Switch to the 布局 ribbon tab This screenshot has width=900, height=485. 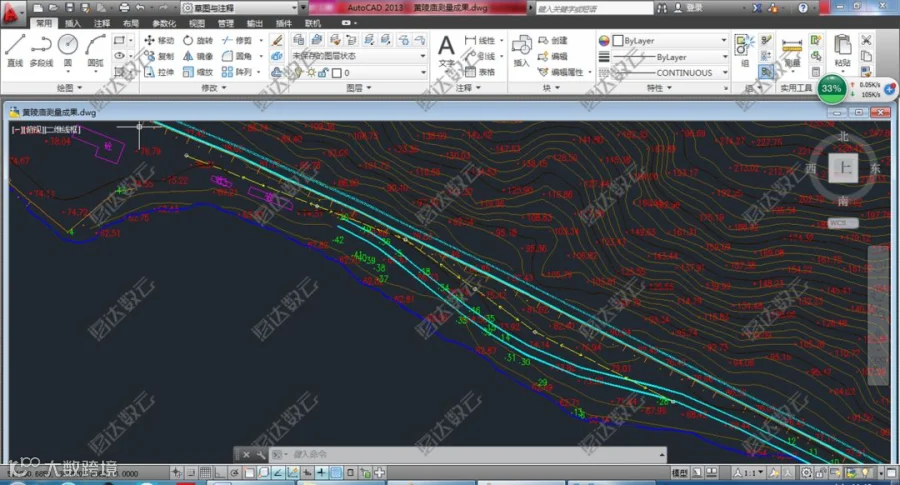pyautogui.click(x=131, y=23)
